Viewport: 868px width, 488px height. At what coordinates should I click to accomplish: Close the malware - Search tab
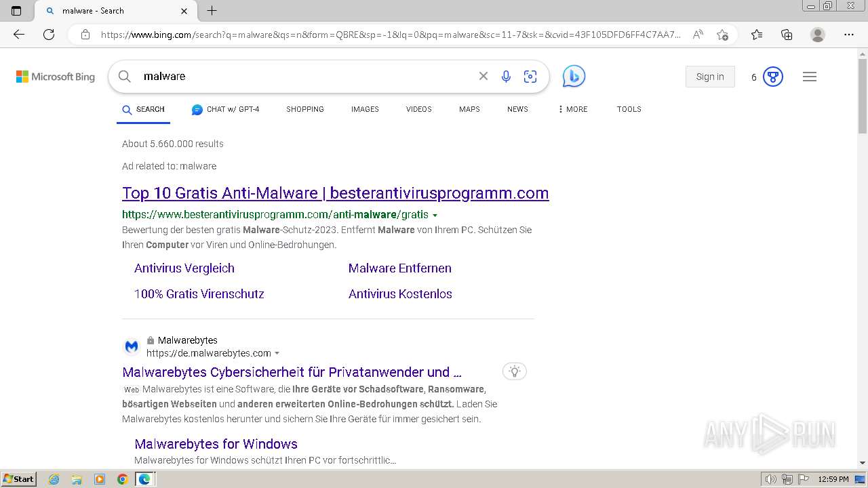[x=184, y=11]
